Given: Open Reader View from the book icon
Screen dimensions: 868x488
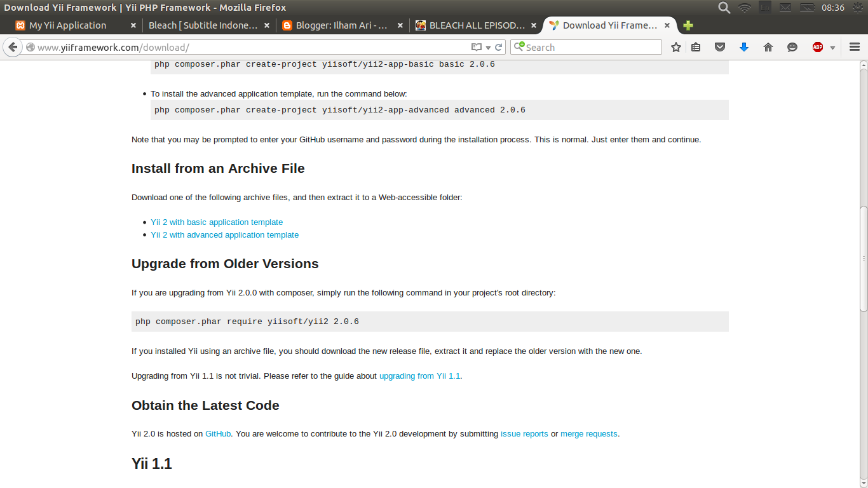Looking at the screenshot, I should (477, 47).
